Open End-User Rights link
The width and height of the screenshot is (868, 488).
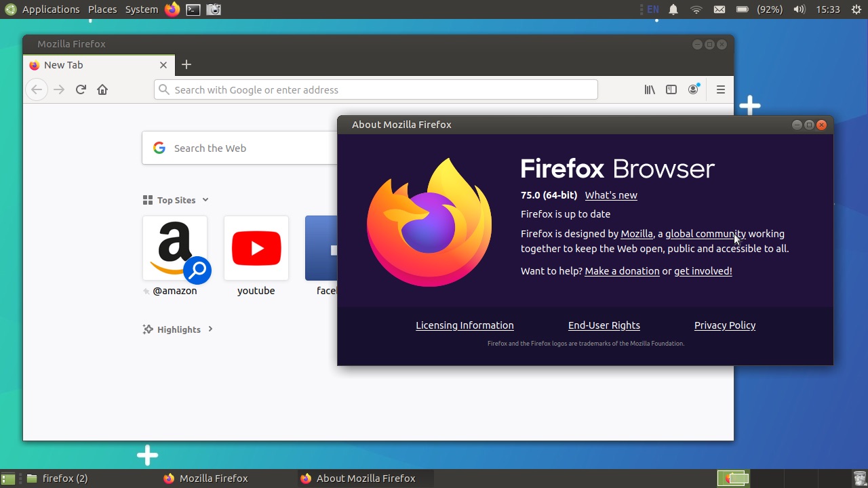click(604, 325)
